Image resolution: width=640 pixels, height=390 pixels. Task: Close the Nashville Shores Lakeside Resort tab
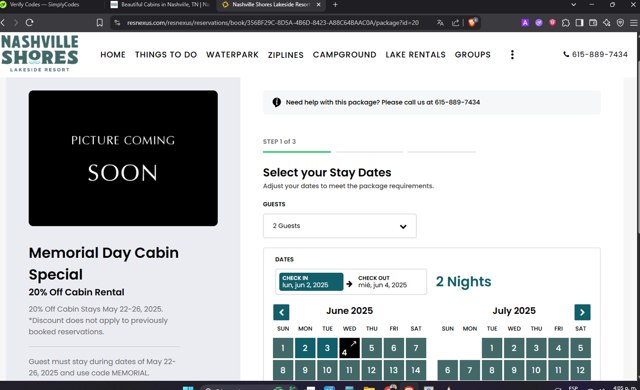[319, 4]
